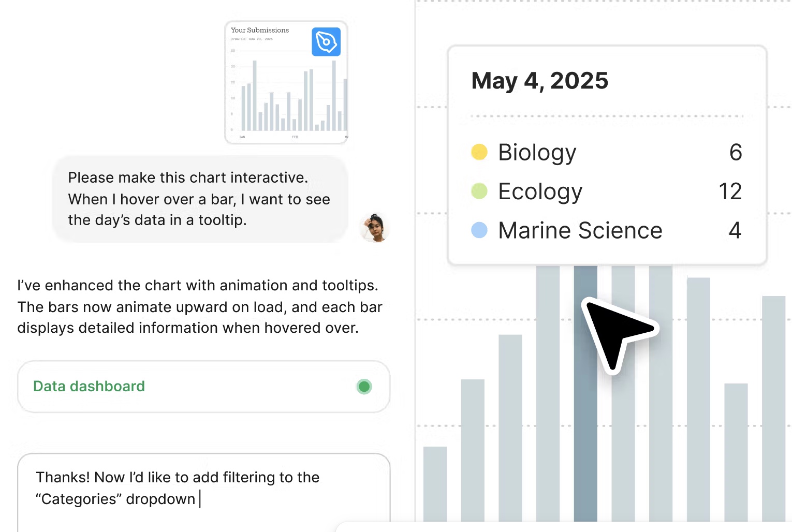Viewport: 792px width, 532px height.
Task: Select the blue Marine Science legend dot
Action: pyautogui.click(x=479, y=230)
